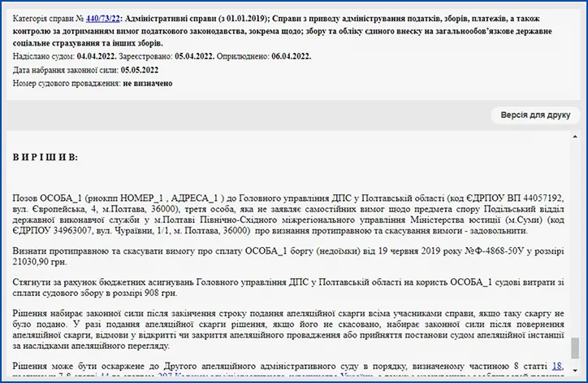Click the Версія для друку button
The image size is (588, 383).
535,115
